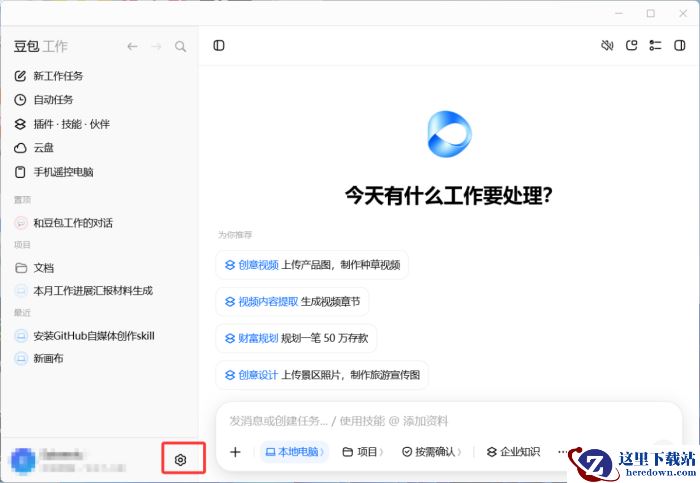Open the task list icon in header
Screen dimensions: 700x483
[x=655, y=45]
